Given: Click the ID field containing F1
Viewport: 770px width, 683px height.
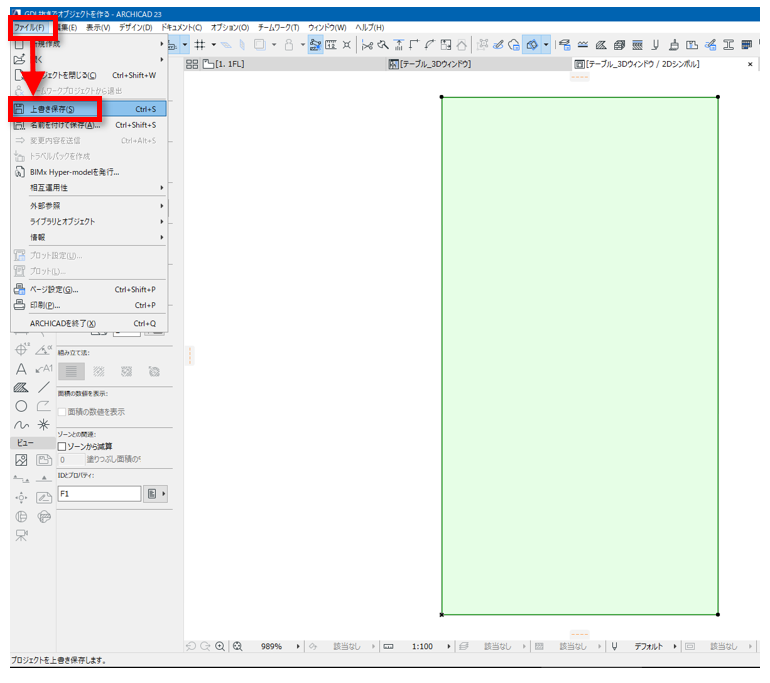Looking at the screenshot, I should (x=100, y=494).
